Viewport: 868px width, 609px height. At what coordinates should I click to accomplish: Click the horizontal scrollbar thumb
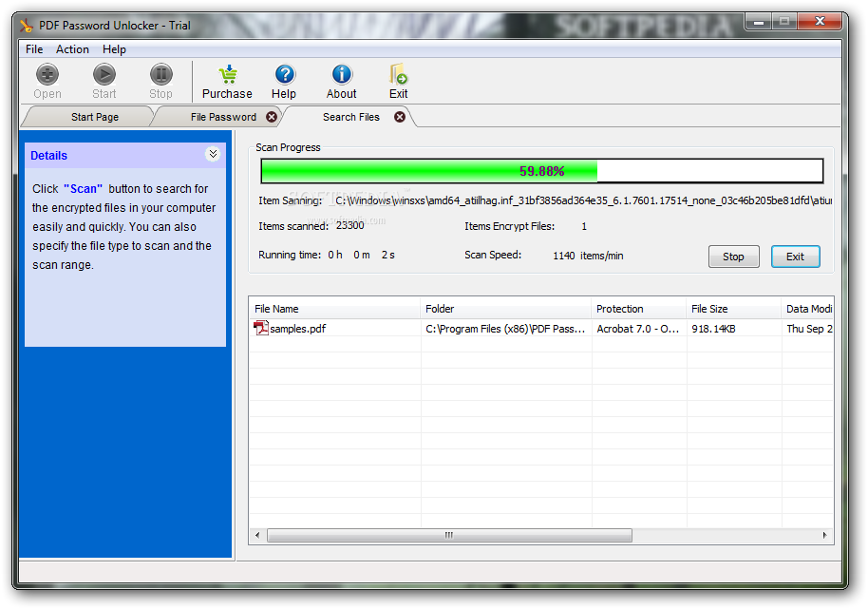pyautogui.click(x=449, y=535)
